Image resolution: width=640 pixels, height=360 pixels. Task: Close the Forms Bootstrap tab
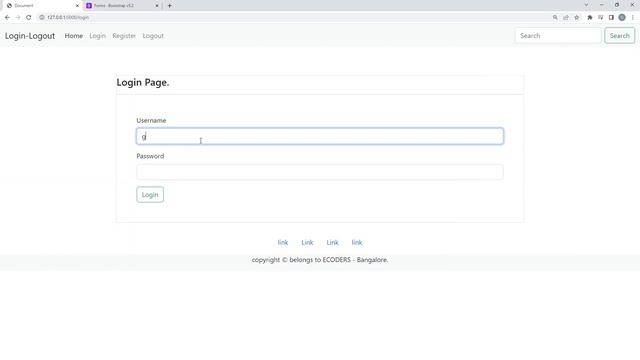pos(157,6)
